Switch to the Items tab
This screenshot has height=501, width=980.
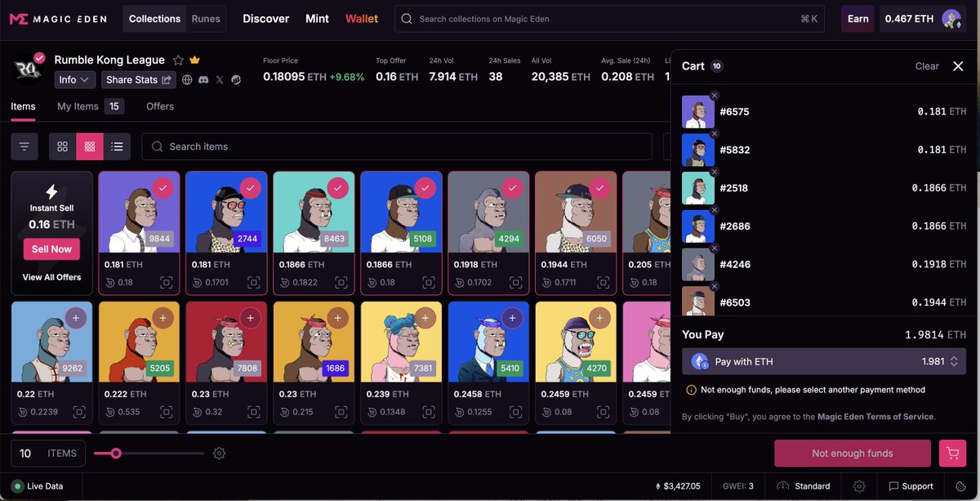tap(23, 106)
